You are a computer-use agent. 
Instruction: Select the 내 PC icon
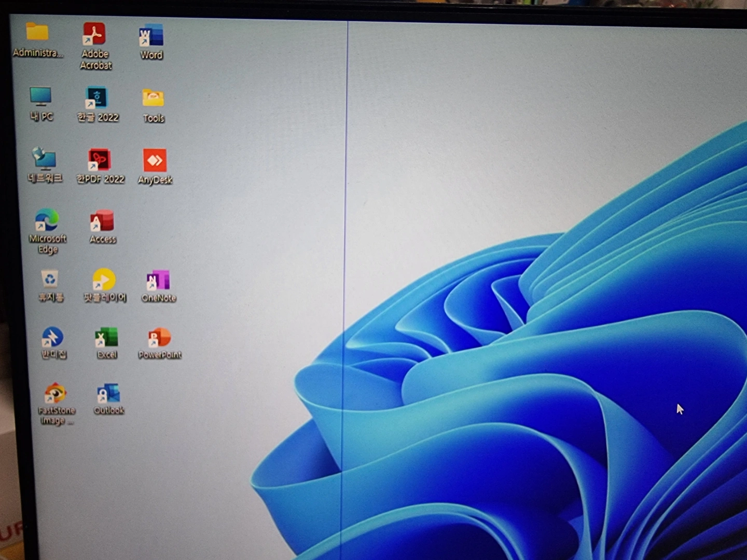(40, 97)
